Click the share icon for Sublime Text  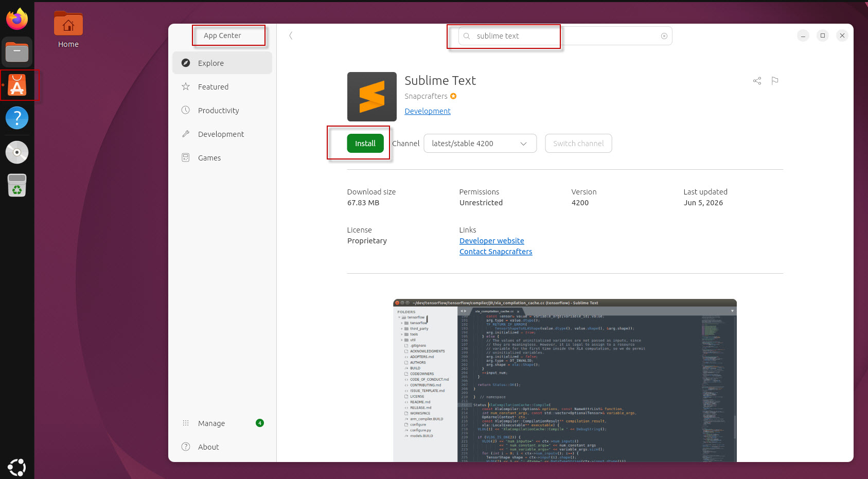[757, 81]
